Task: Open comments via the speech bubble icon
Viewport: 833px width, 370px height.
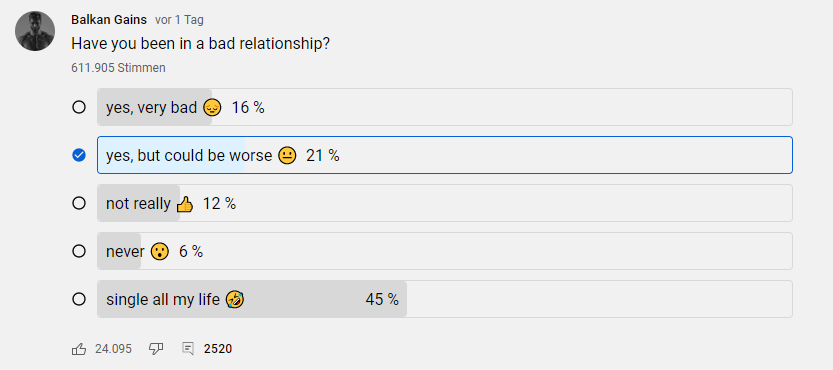Action: click(188, 349)
